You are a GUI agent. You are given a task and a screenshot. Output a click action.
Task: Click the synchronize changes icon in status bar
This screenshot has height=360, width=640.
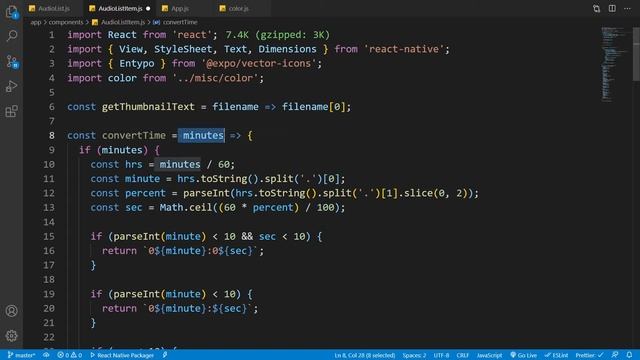(x=46, y=355)
